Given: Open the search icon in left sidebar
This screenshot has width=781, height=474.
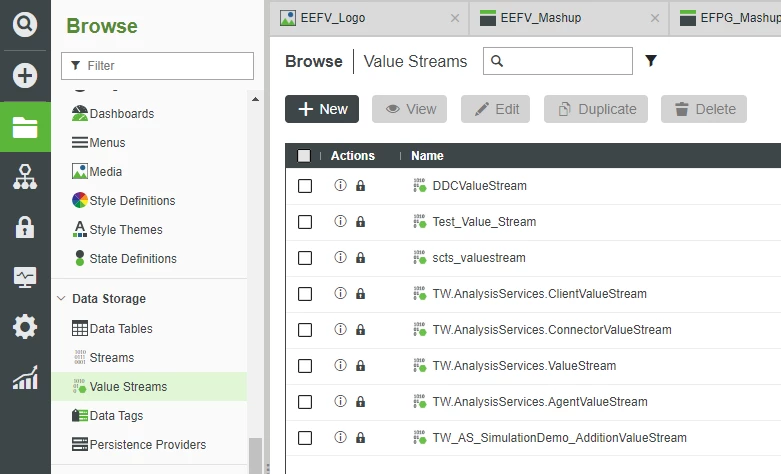Looking at the screenshot, I should pos(25,23).
